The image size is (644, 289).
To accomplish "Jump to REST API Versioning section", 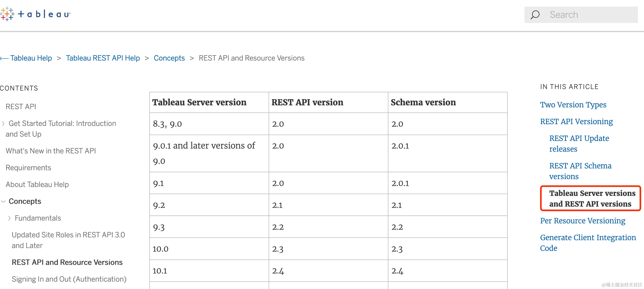I will click(x=576, y=122).
